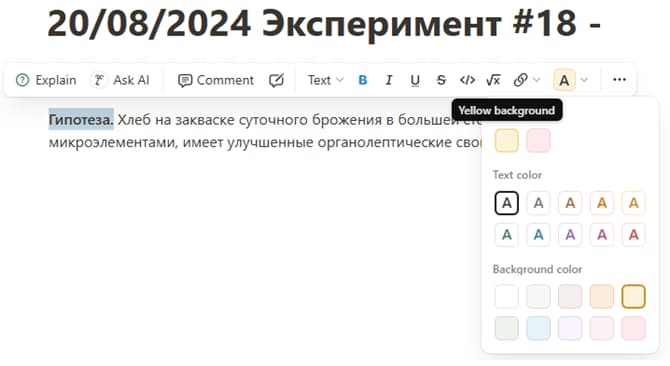Toggle italic formatting

[x=388, y=80]
